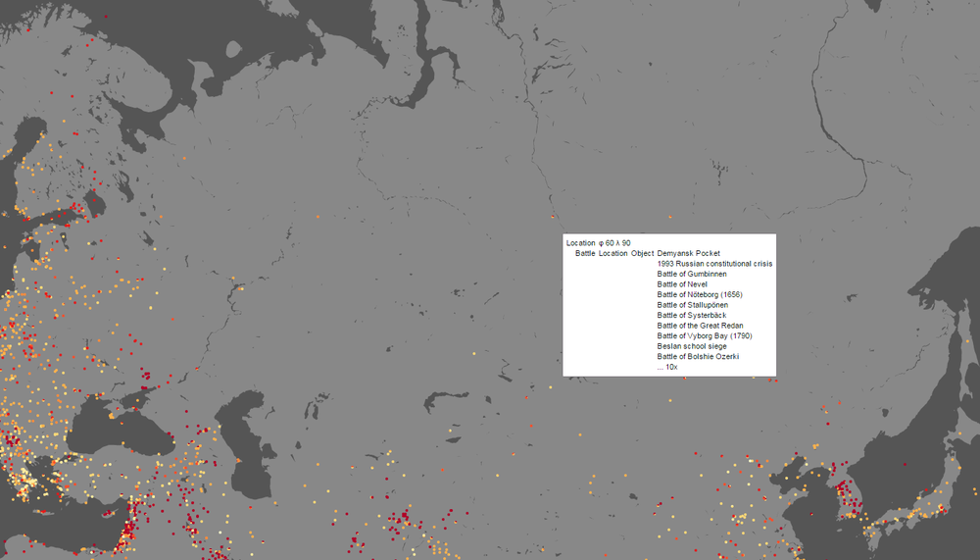Click Battle of Nevel in list
980x560 pixels.
click(682, 284)
